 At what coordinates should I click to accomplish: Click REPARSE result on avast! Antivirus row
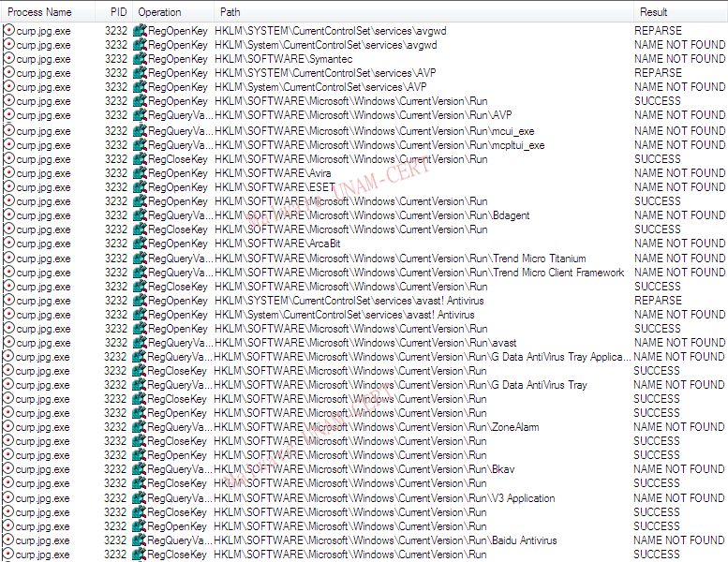tap(658, 301)
